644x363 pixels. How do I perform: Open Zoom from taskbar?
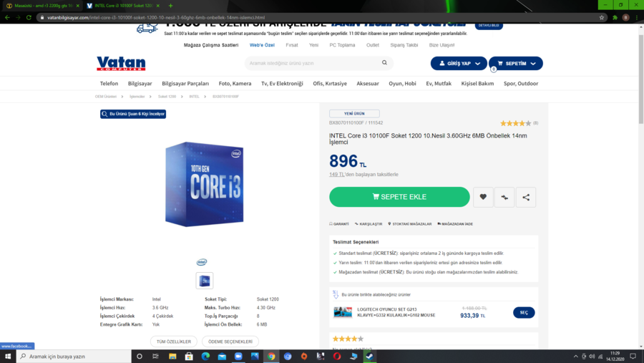tap(238, 356)
